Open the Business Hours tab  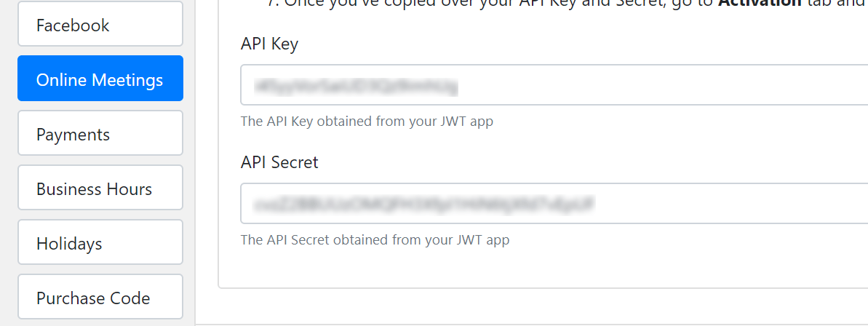(100, 188)
